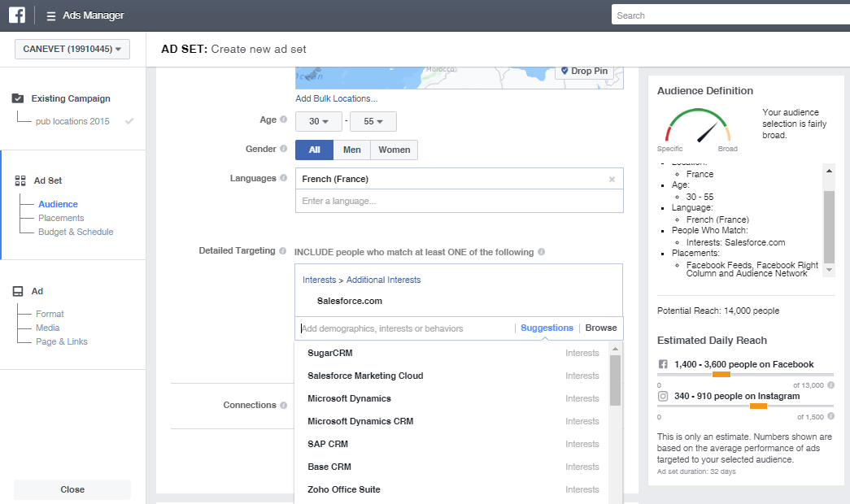Click Audience Definition scrollbar up arrow

(829, 171)
